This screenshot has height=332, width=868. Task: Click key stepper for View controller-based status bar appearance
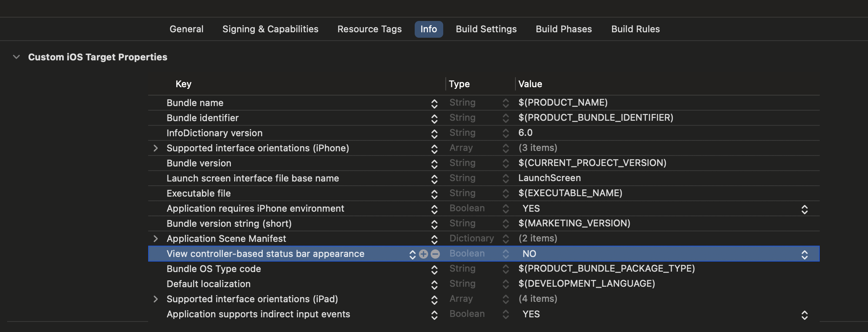pos(412,254)
